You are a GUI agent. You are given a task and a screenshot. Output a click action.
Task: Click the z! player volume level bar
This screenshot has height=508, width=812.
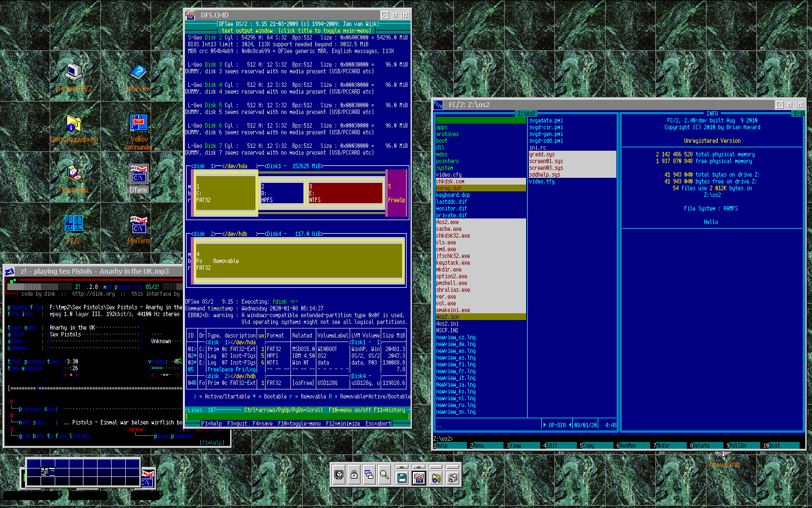click(165, 368)
